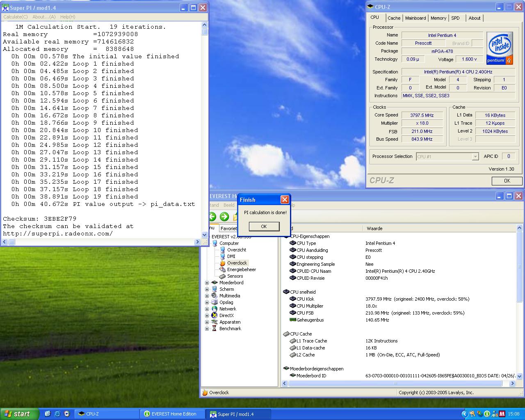Click the CPU-Eigenschappen group header
Viewport: 525px width, 420px height.
pos(310,236)
